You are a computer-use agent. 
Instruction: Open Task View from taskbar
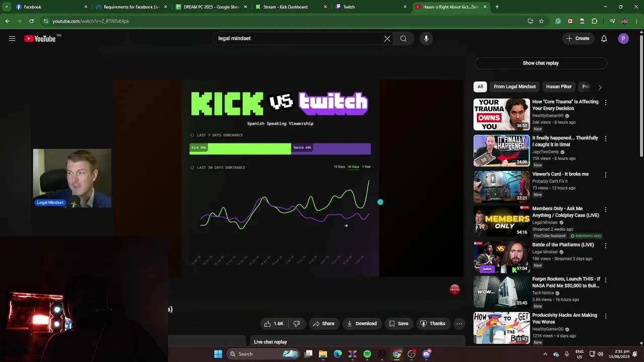[x=308, y=354]
